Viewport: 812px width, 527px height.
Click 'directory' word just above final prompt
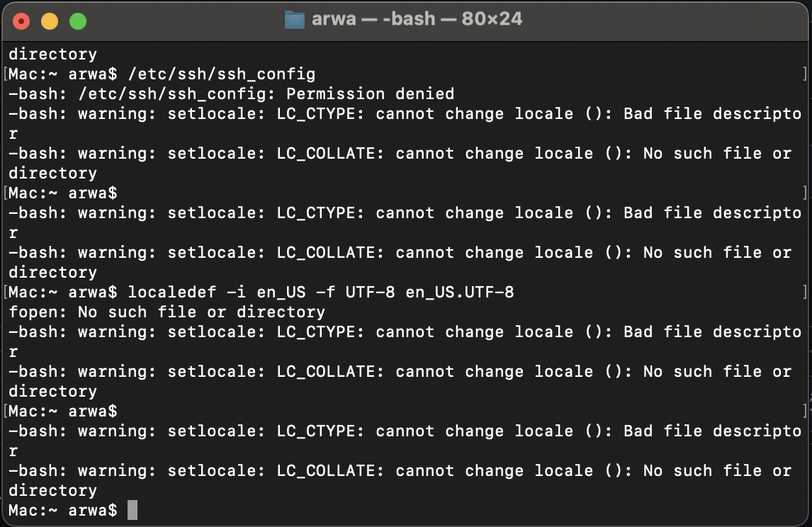[52, 490]
